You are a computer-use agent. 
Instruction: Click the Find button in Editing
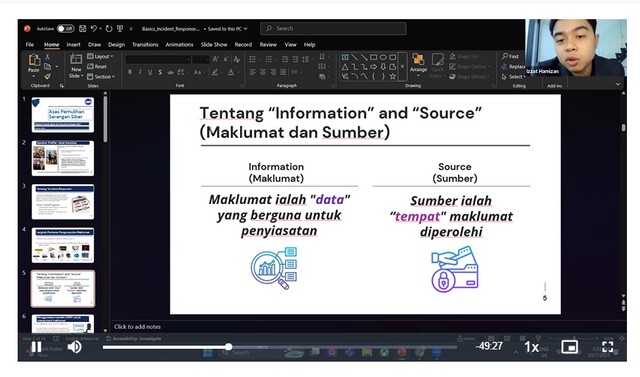pyautogui.click(x=511, y=56)
